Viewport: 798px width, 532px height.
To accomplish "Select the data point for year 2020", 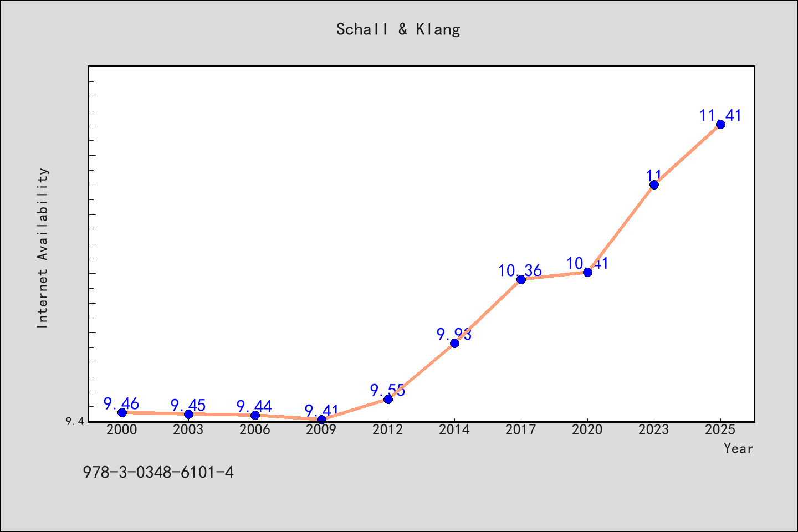I will coord(587,272).
